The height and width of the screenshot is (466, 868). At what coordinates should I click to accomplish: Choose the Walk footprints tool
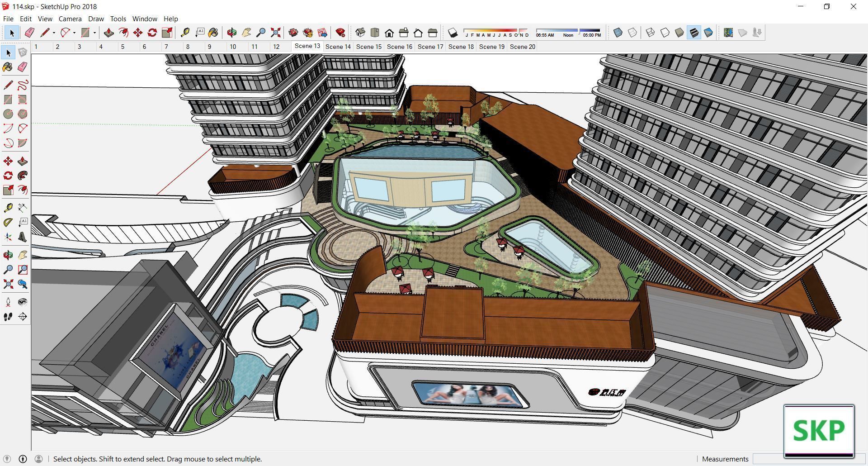coord(8,317)
